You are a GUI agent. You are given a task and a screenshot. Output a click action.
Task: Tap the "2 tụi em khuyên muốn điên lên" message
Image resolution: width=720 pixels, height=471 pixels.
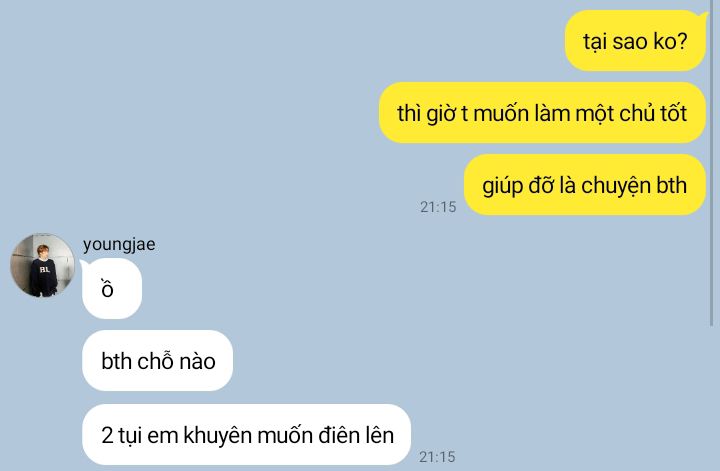tap(247, 435)
